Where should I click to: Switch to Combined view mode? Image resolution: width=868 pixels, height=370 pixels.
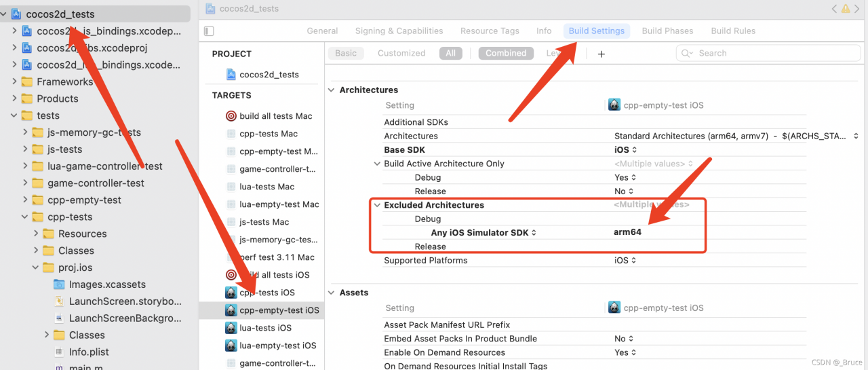tap(506, 53)
